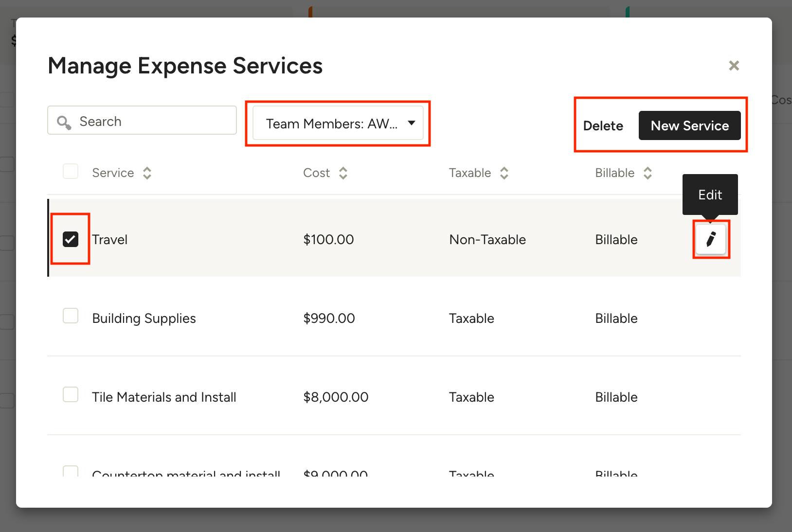
Task: Sort by the Service column arrows
Action: [147, 173]
